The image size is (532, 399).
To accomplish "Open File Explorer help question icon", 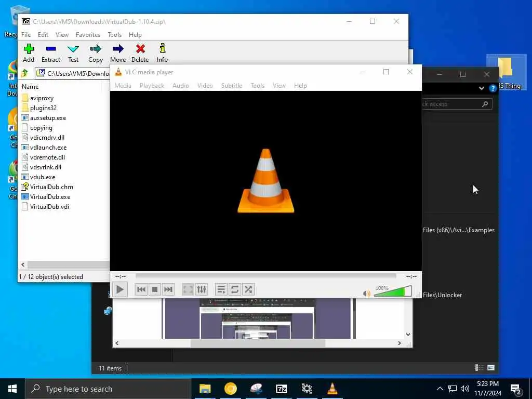I will (493, 88).
